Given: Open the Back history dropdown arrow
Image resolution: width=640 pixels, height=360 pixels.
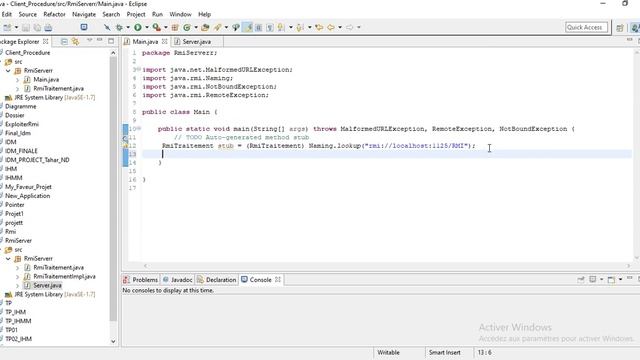Looking at the screenshot, I should click(340, 27).
